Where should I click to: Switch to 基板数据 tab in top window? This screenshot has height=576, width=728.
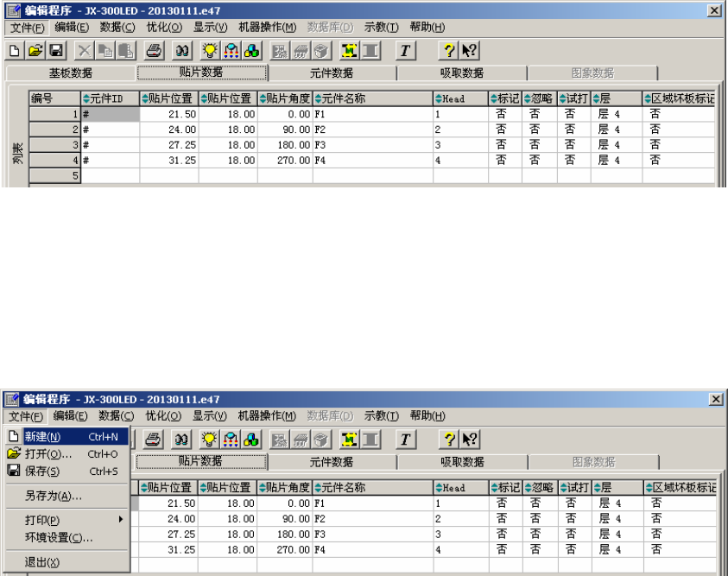71,73
